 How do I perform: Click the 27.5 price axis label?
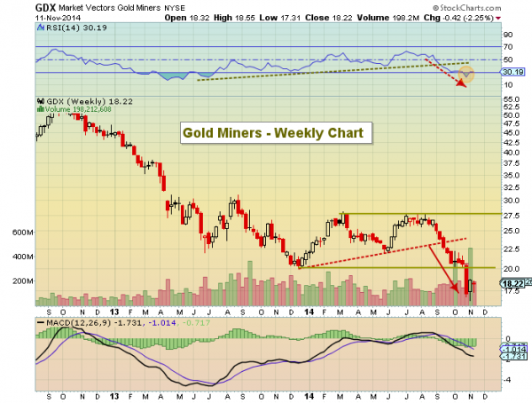coord(512,216)
